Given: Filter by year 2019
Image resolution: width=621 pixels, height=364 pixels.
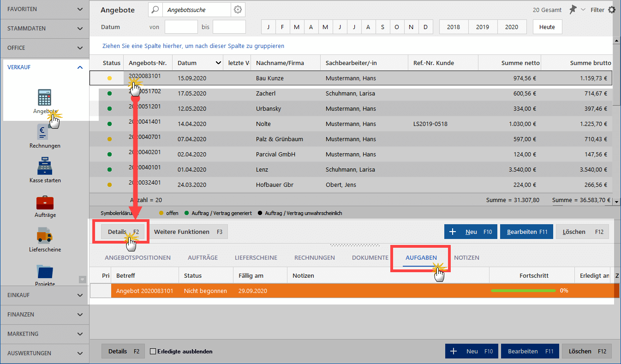Looking at the screenshot, I should click(x=483, y=27).
